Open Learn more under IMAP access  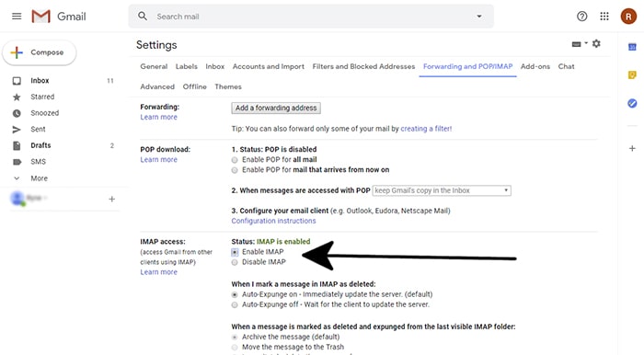coord(158,272)
